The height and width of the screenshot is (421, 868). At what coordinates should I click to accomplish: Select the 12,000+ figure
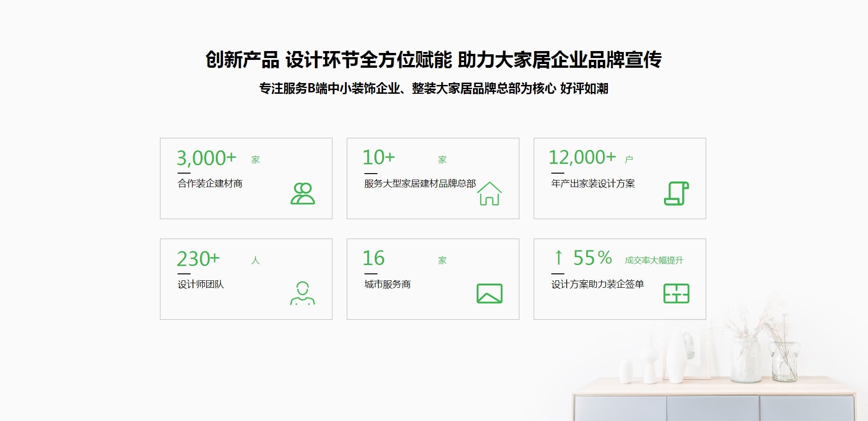[x=582, y=157]
